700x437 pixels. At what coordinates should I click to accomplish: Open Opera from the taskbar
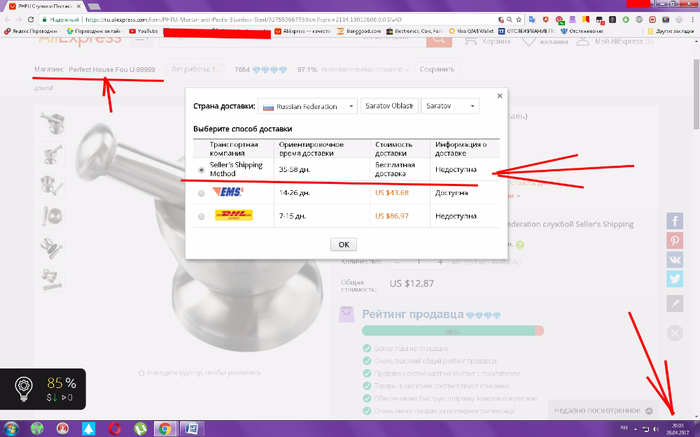click(x=116, y=428)
